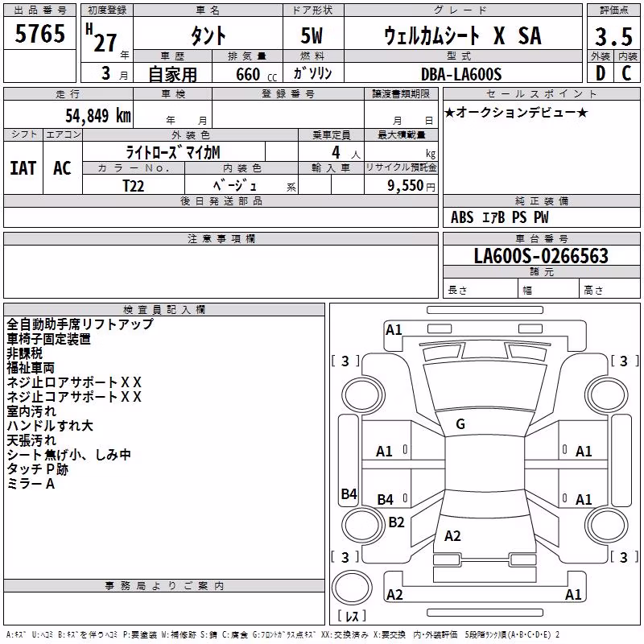Click the 登録番号 header
The width and height of the screenshot is (644, 644).
(x=288, y=93)
